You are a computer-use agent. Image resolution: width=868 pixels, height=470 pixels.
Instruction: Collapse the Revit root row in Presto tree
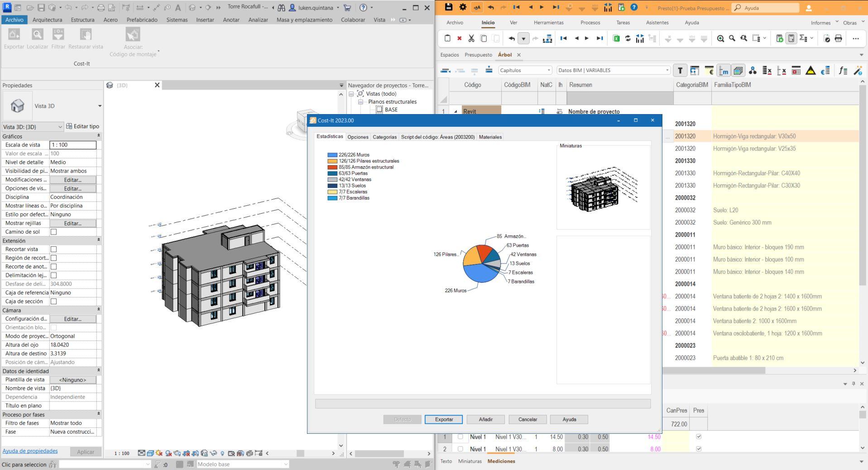456,111
